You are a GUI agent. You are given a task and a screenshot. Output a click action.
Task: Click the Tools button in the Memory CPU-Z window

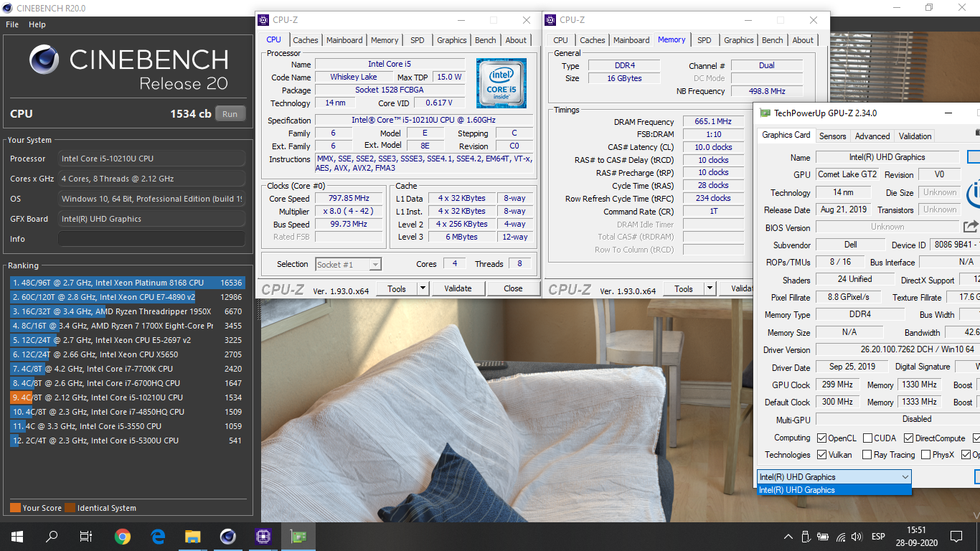(x=684, y=288)
